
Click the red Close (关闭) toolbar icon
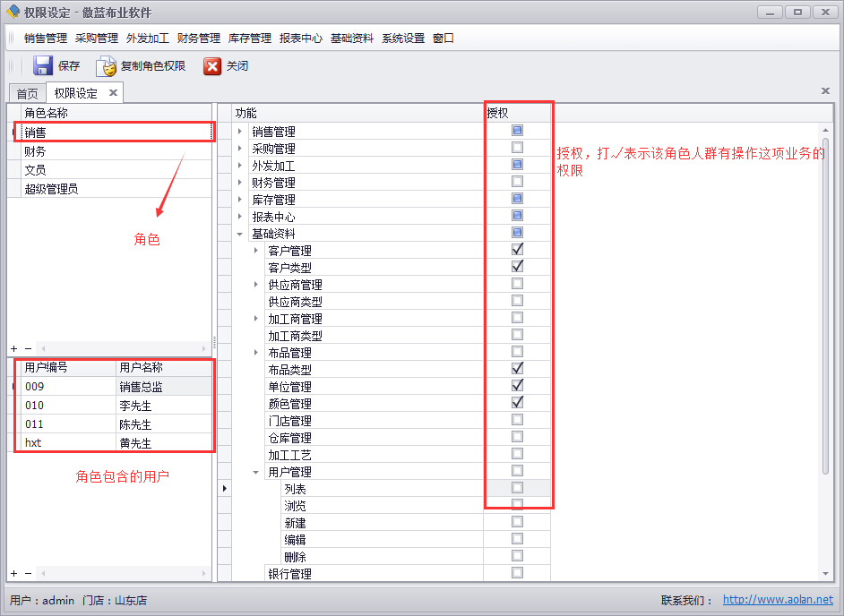click(x=212, y=64)
